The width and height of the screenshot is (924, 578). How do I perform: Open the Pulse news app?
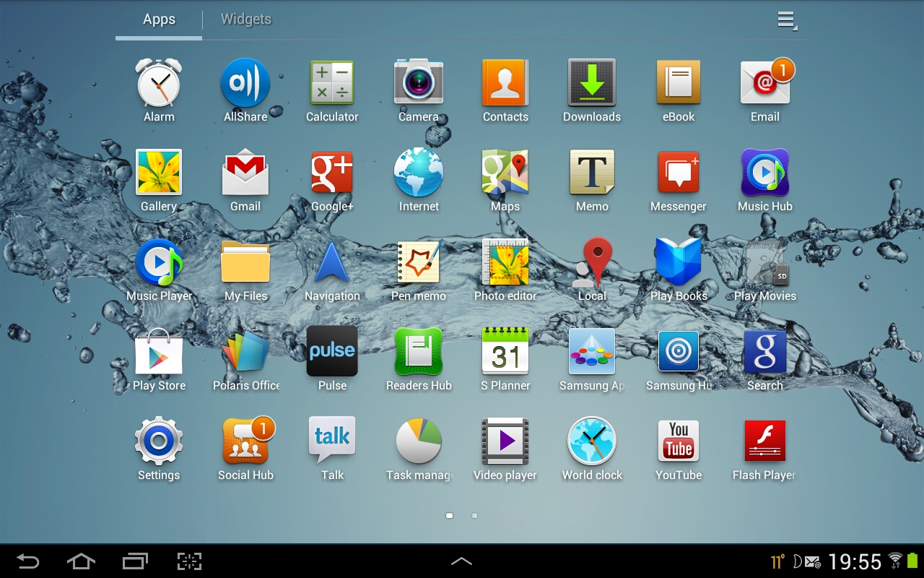coord(332,353)
